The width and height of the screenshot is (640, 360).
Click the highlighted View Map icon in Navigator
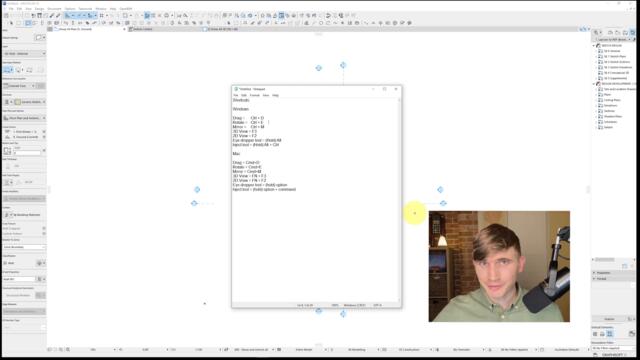point(632,32)
